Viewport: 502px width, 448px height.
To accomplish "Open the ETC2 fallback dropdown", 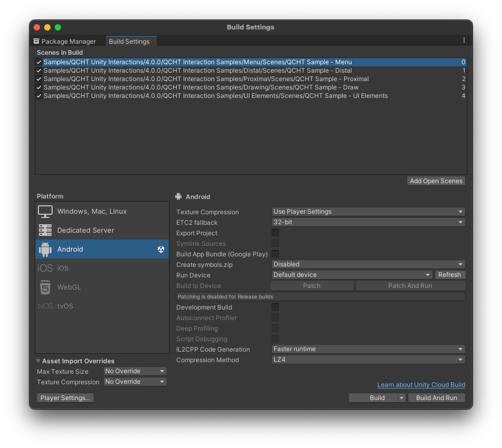I will (x=368, y=222).
